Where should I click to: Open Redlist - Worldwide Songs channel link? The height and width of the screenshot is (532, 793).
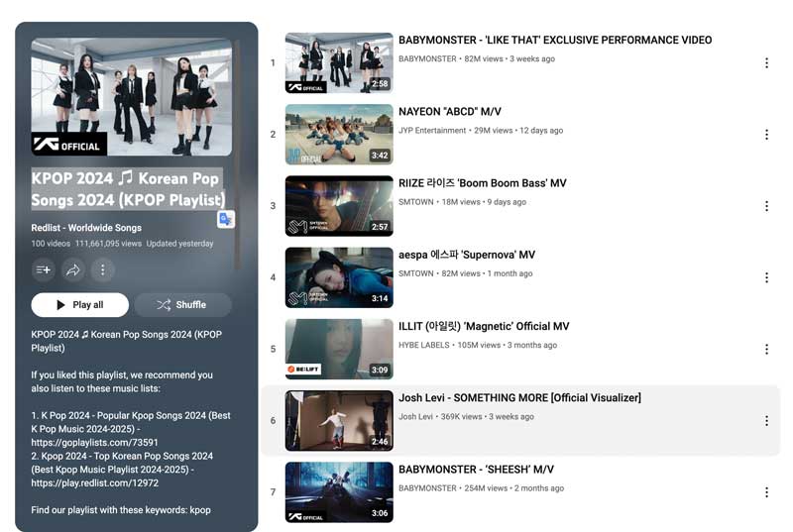[86, 228]
